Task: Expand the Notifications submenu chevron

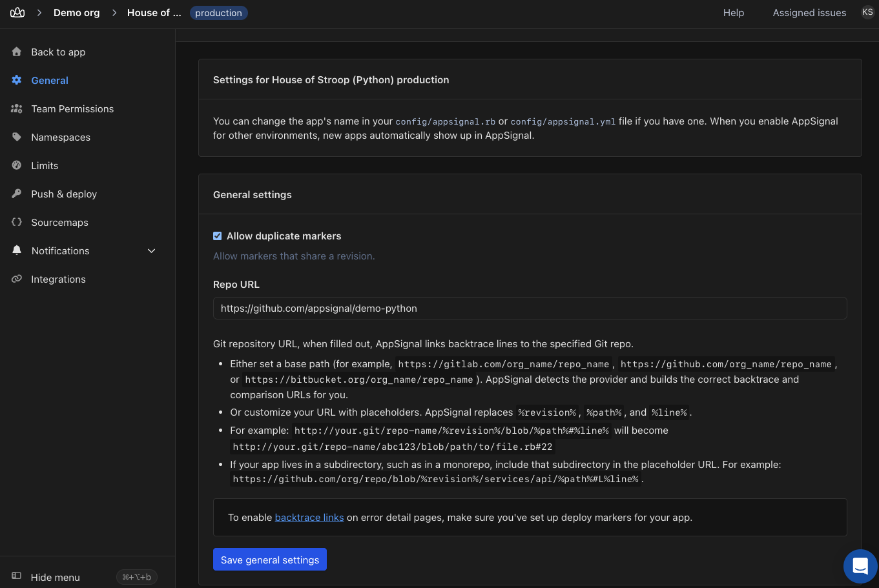Action: pos(152,250)
